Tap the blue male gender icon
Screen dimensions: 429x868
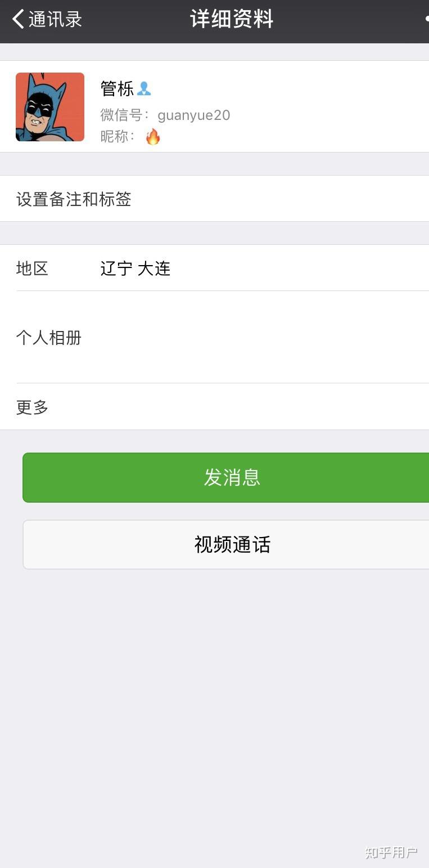coord(144,88)
